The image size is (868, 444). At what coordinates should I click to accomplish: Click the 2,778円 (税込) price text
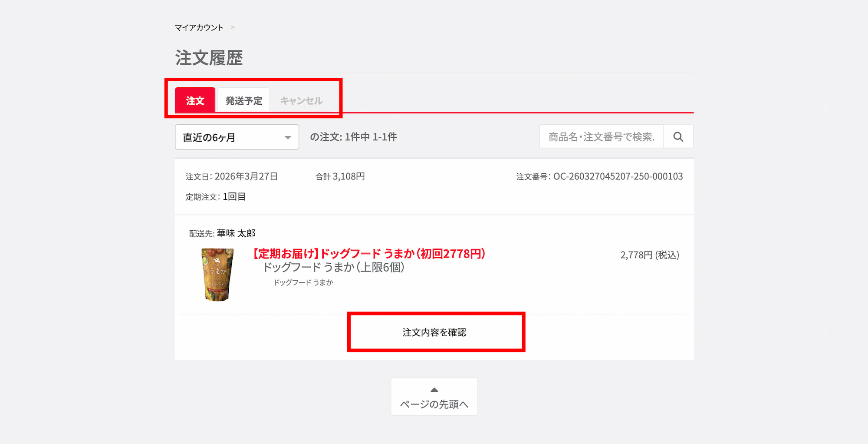coord(649,255)
